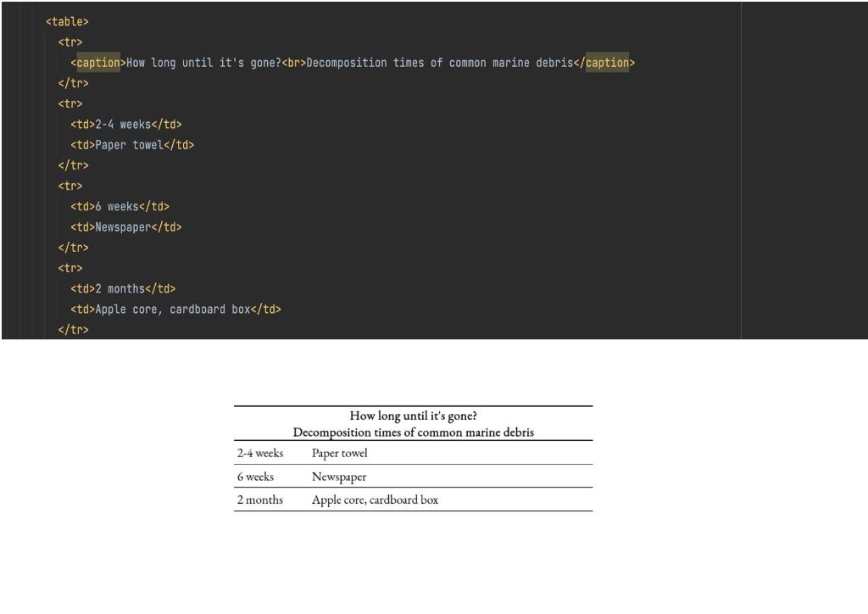This screenshot has height=614, width=868.
Task: Click 'Paper towel' in the rendered table
Action: [x=339, y=453]
